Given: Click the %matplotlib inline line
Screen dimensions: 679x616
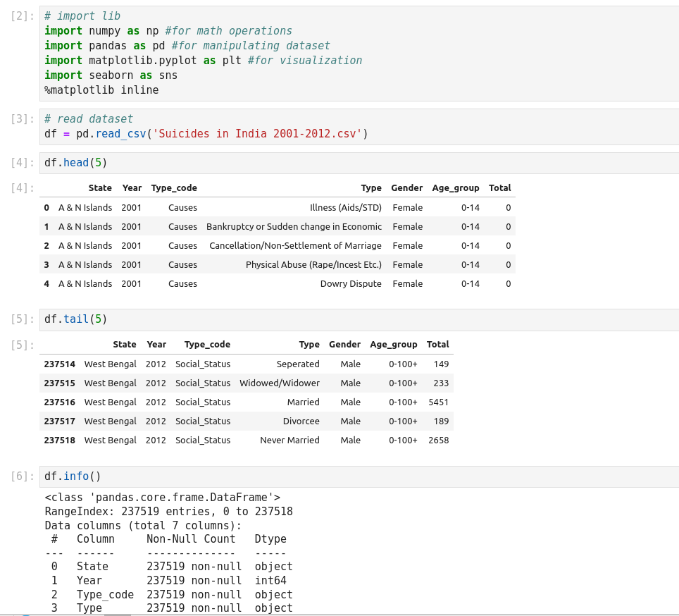Looking at the screenshot, I should (101, 90).
